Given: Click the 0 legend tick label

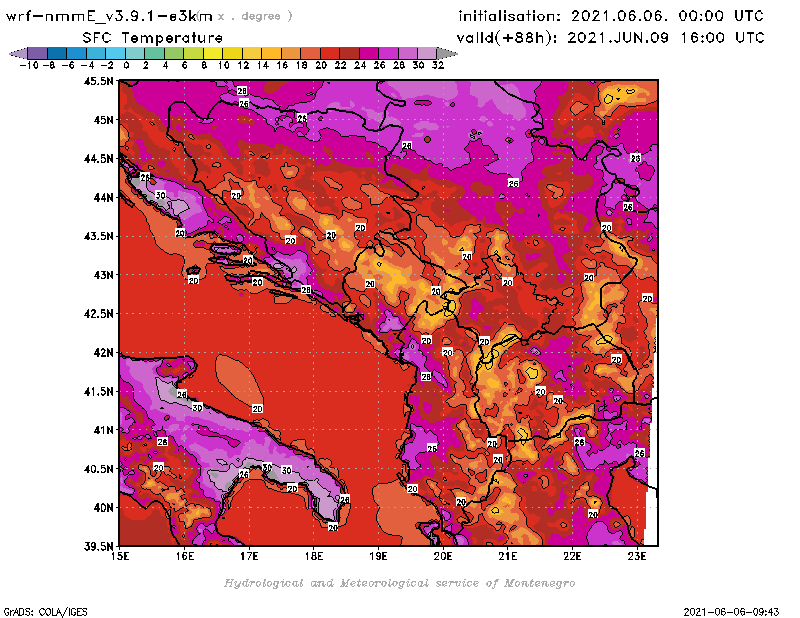Looking at the screenshot, I should click(126, 65).
